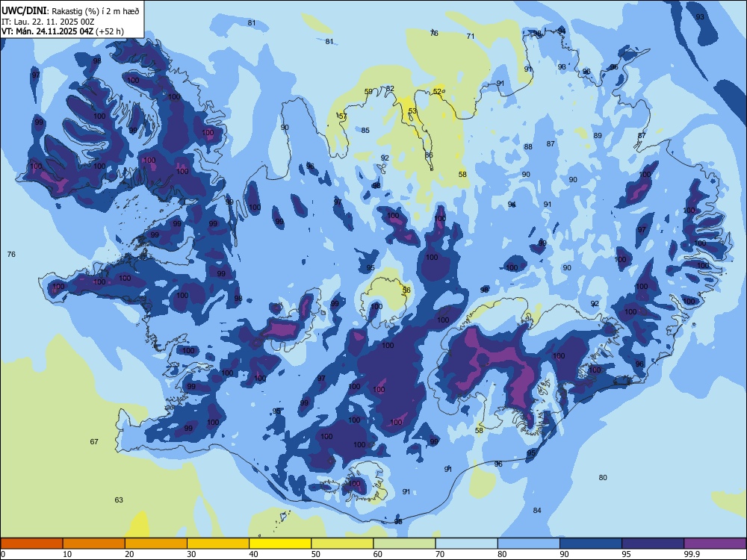Click the '52' value on the map

click(437, 91)
